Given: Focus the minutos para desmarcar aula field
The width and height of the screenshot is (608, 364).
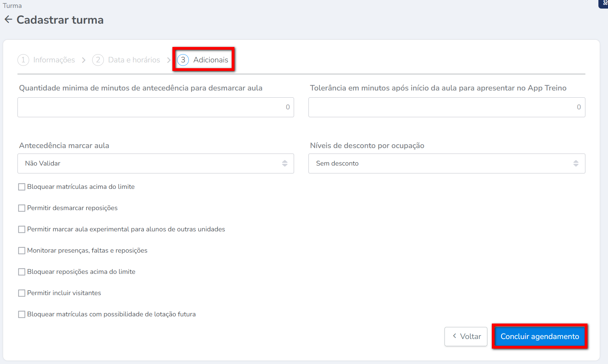Looking at the screenshot, I should pyautogui.click(x=156, y=107).
